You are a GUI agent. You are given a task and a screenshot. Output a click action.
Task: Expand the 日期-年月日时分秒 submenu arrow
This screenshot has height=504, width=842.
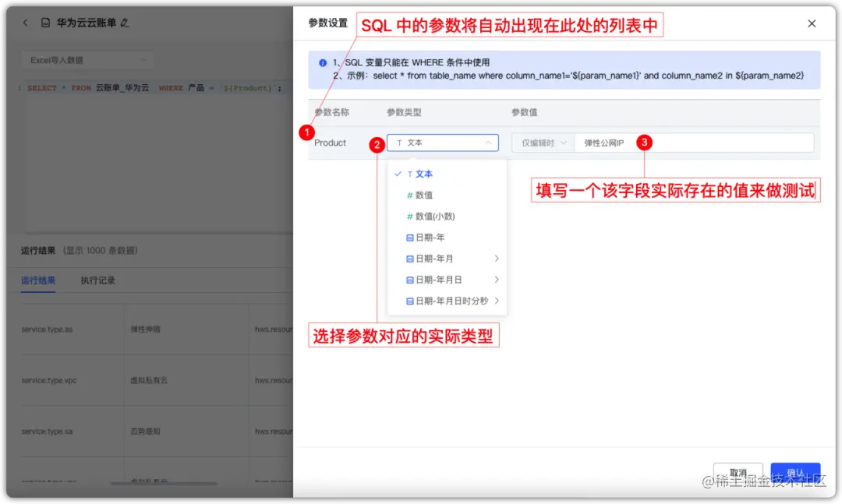(x=497, y=301)
